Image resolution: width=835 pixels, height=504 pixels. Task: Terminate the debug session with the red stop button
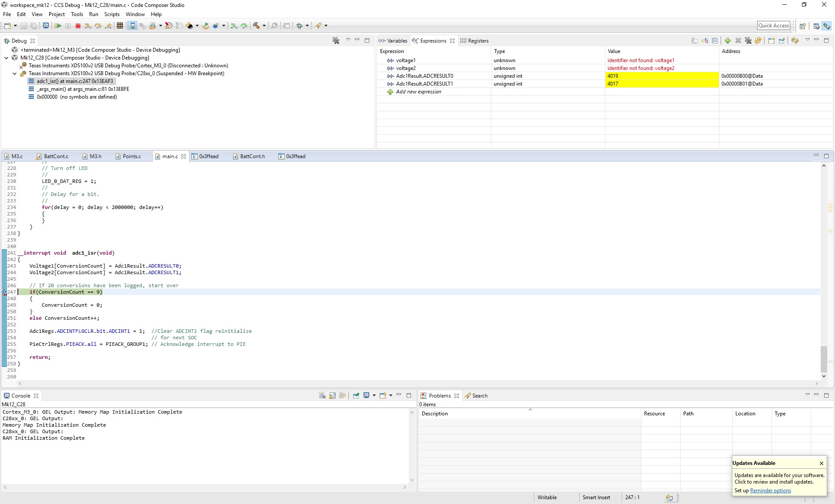78,26
